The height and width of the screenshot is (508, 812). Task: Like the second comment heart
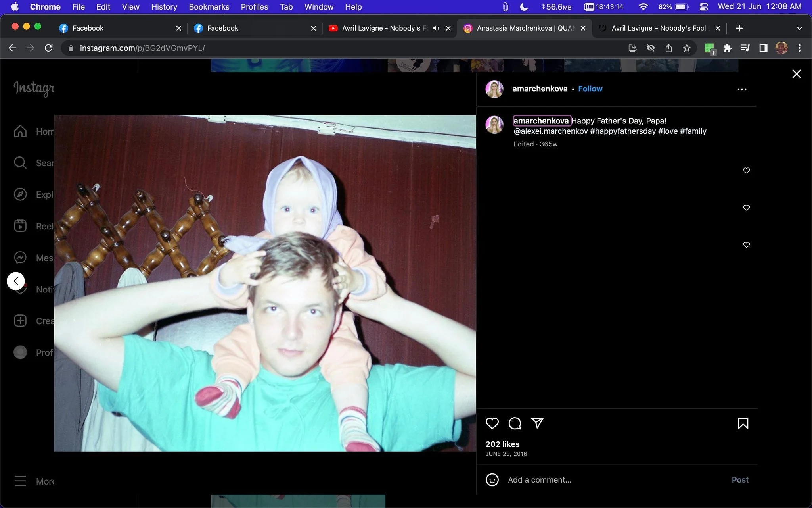tap(747, 208)
